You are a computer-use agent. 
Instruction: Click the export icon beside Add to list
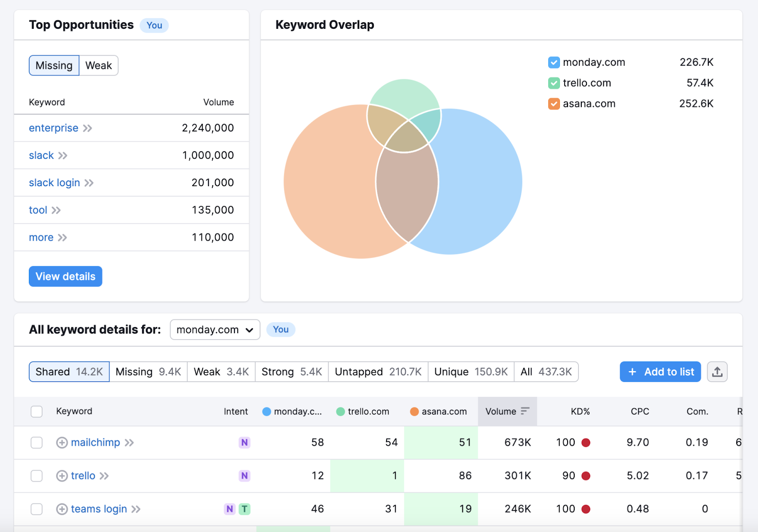tap(717, 371)
